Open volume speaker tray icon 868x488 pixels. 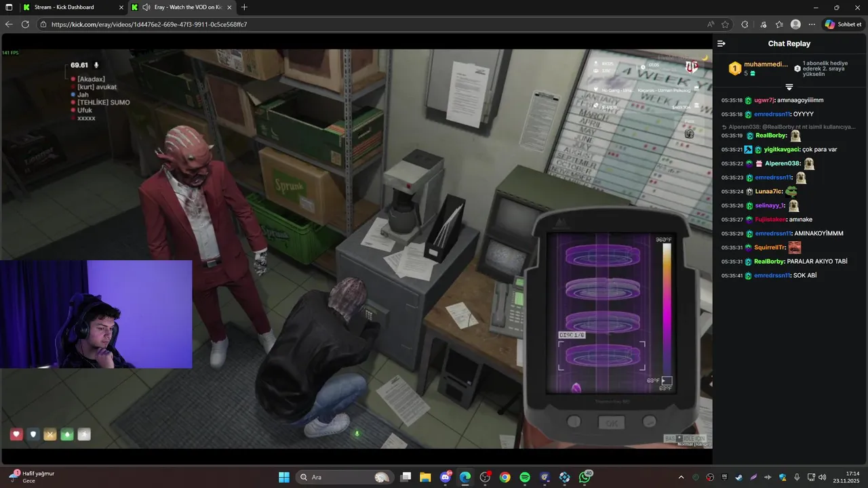tap(823, 477)
